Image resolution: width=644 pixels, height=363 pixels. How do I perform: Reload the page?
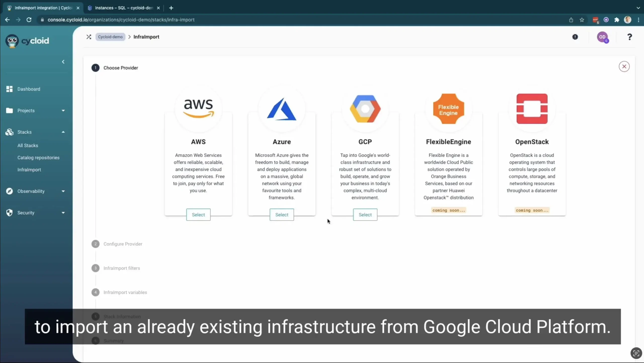tap(29, 20)
